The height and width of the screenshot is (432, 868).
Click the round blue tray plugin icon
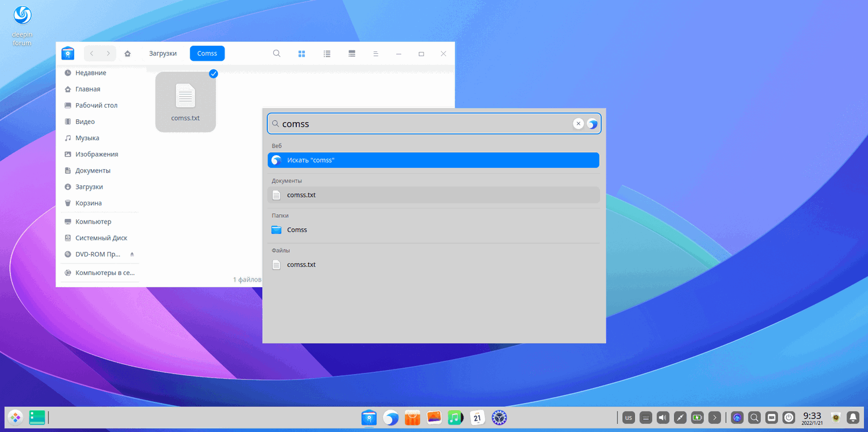[737, 417]
